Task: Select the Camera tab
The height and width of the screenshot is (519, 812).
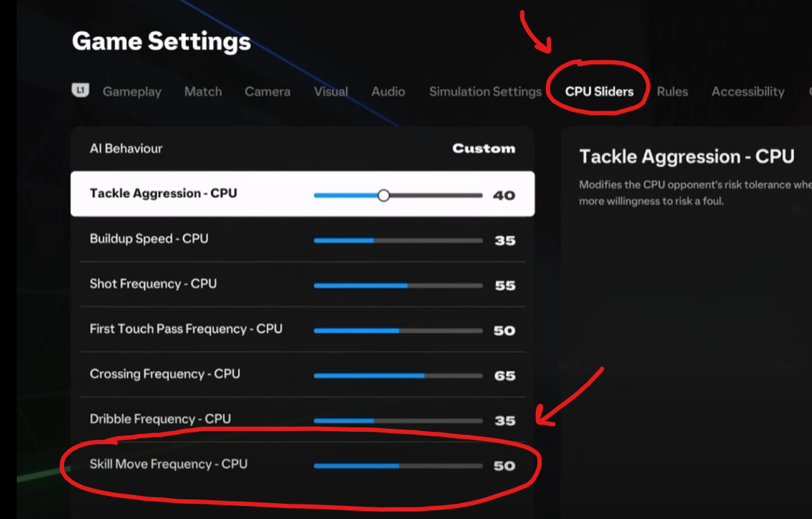Action: [x=268, y=92]
